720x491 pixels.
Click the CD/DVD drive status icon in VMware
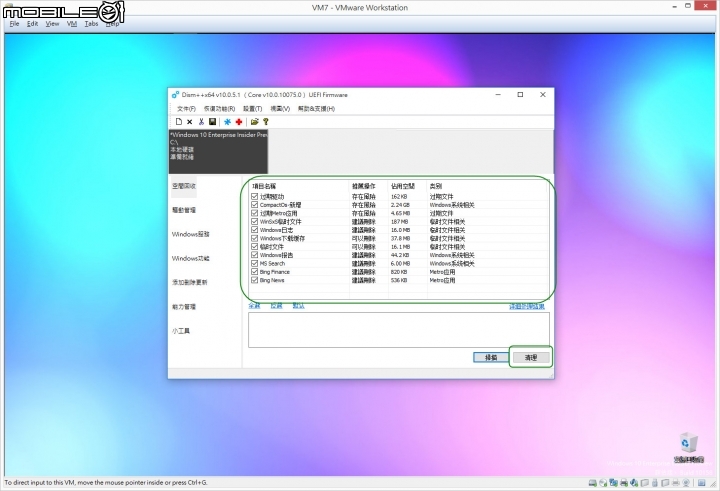[603, 483]
